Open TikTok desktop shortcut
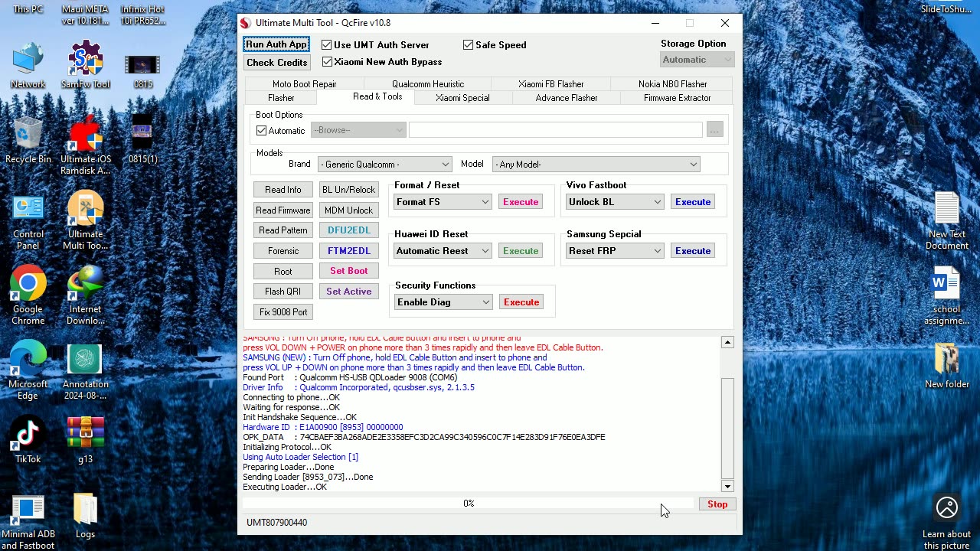Screen dimensions: 980x551 pyautogui.click(x=28, y=441)
